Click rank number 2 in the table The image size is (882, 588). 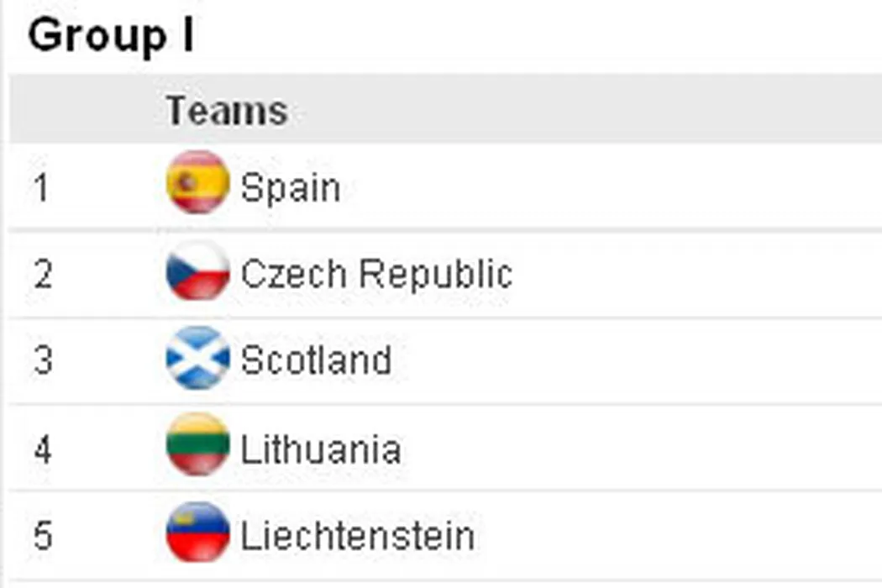[43, 275]
